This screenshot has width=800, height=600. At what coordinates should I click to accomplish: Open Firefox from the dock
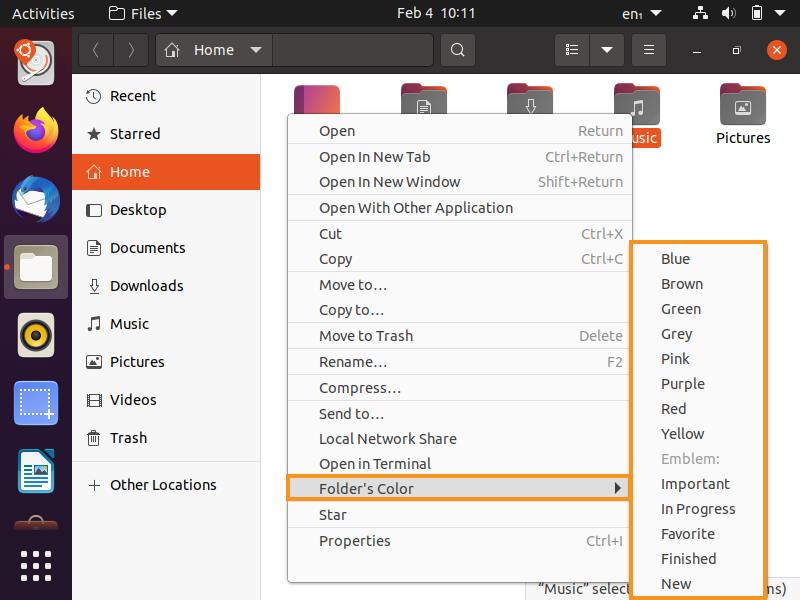click(x=36, y=129)
